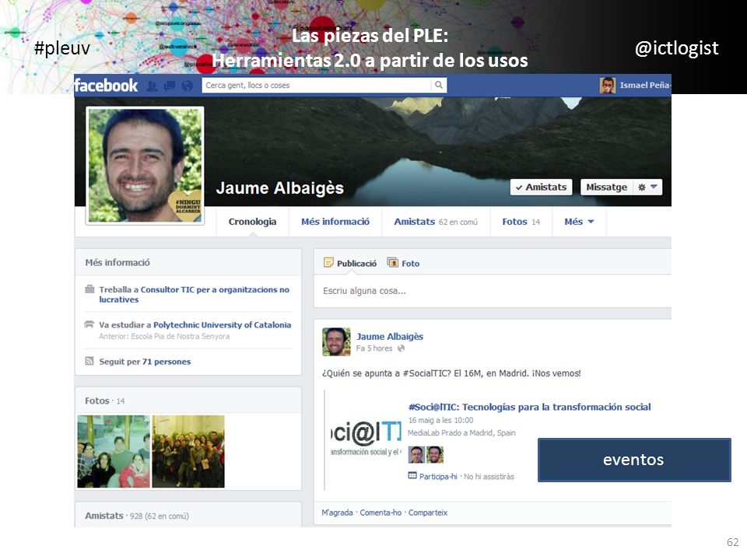Click the event calendar icon
The image size is (747, 560).
click(412, 476)
